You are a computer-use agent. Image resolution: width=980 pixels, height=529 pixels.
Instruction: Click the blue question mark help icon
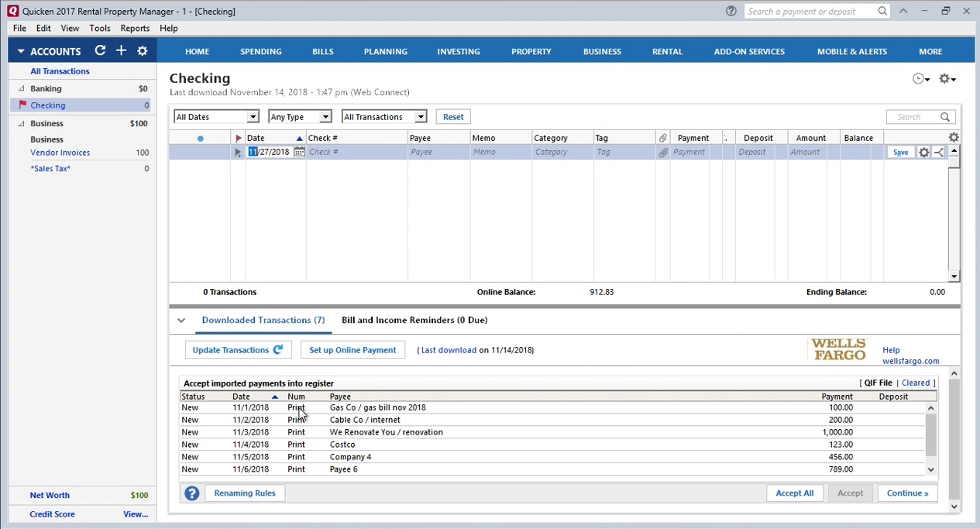tap(192, 493)
